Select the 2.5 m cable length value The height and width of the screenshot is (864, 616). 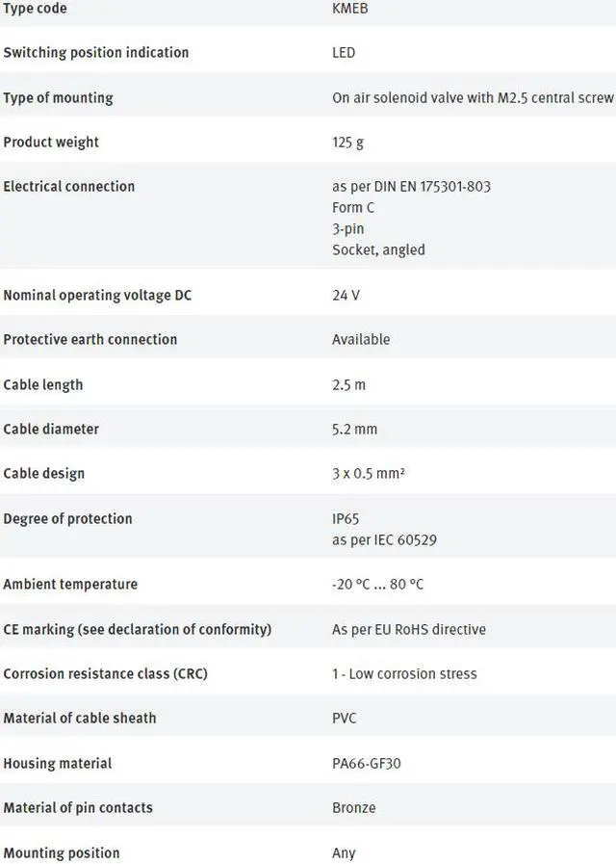click(348, 385)
